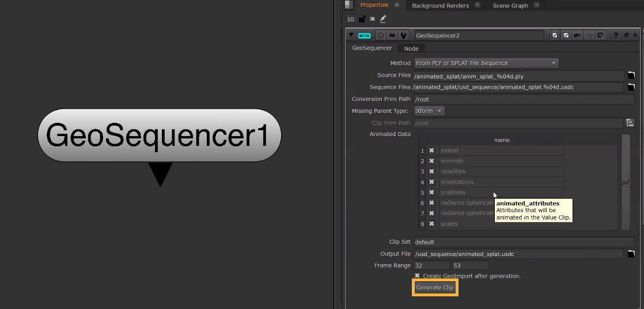Center GeoSequencer2 node in the node graph

(381, 35)
